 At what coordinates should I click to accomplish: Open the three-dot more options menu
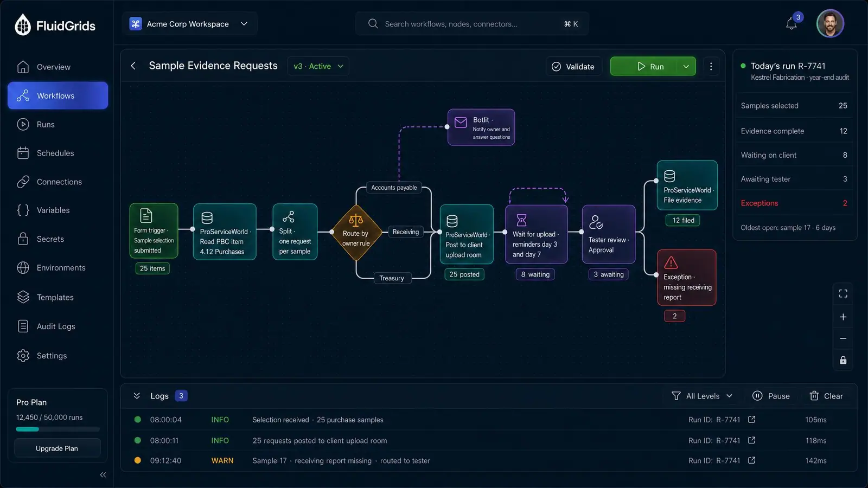click(711, 66)
